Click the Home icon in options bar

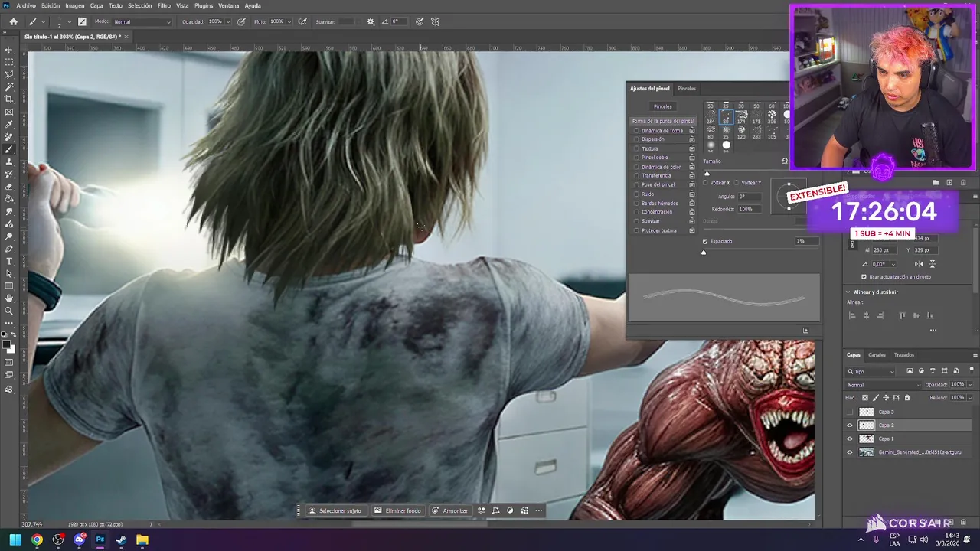click(x=13, y=21)
